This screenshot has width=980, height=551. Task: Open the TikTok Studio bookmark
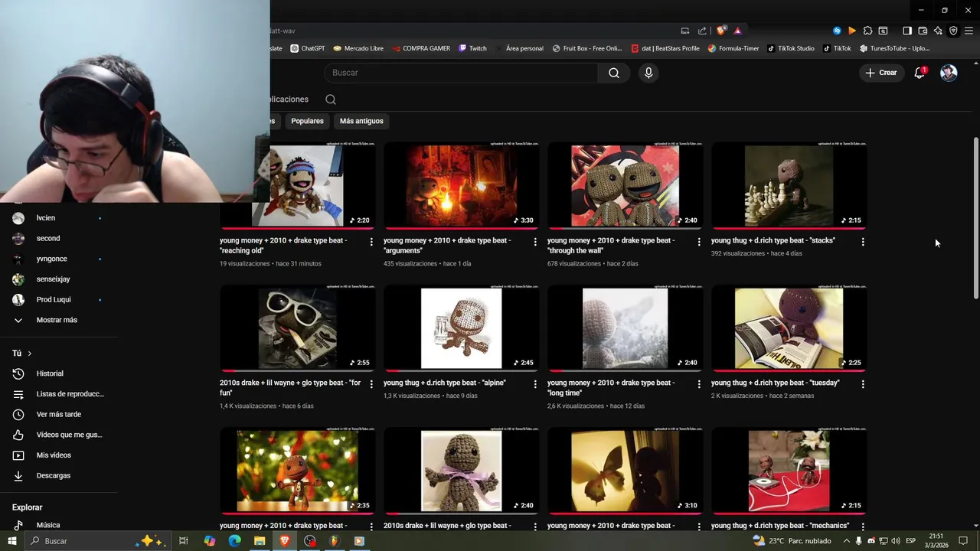(x=790, y=48)
